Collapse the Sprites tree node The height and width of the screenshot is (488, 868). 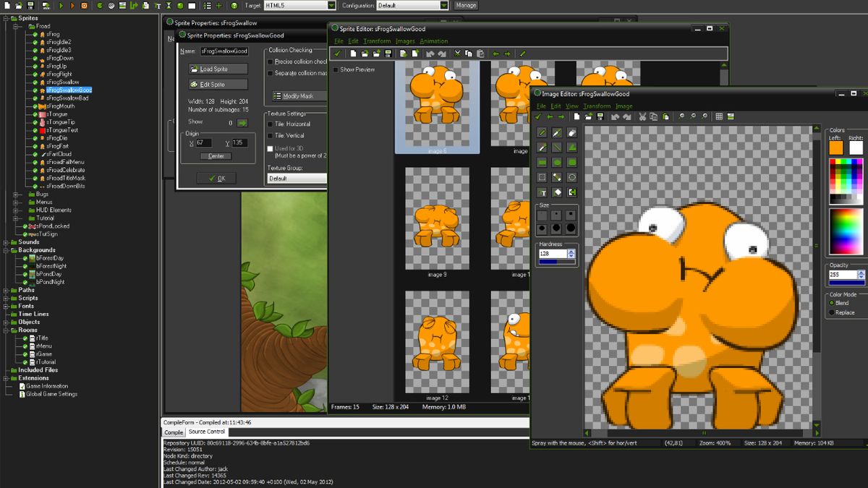tap(6, 17)
